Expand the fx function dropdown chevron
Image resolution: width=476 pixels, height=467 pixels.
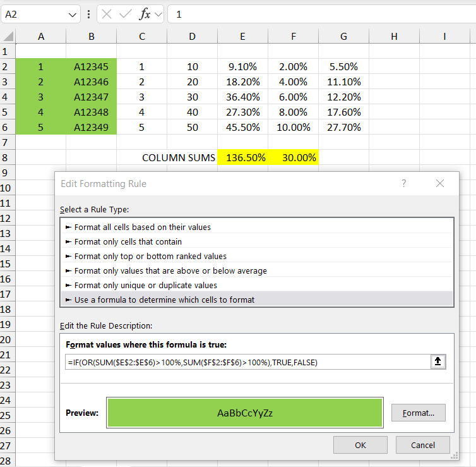158,15
